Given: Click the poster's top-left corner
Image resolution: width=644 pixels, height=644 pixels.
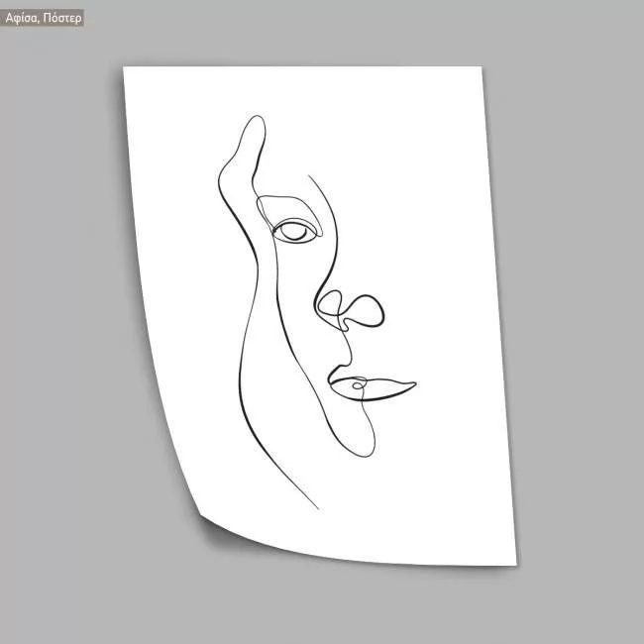Looking at the screenshot, I should tap(127, 70).
